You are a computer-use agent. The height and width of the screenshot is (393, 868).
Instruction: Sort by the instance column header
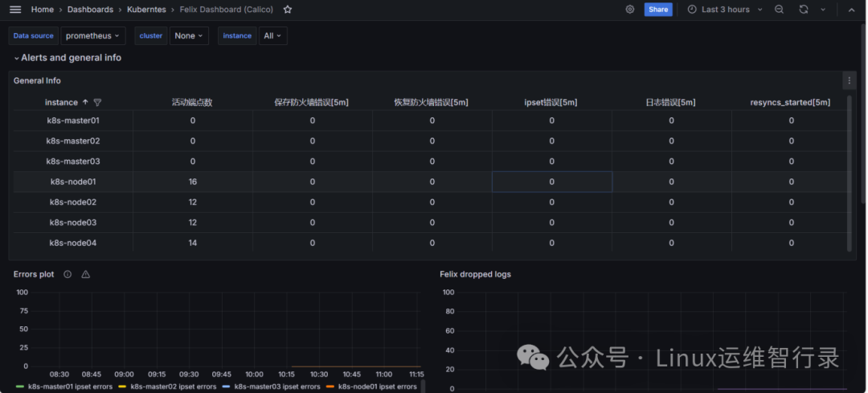click(61, 102)
